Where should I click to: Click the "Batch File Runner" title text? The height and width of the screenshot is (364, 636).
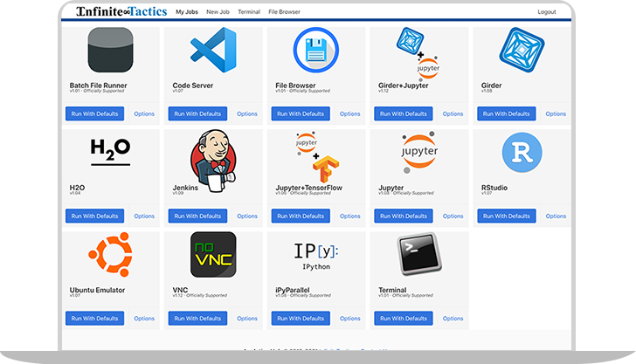coord(98,86)
